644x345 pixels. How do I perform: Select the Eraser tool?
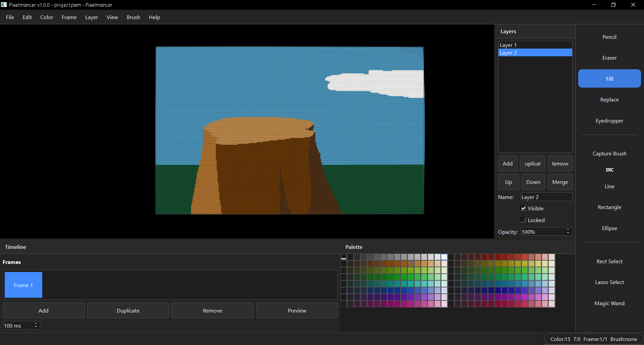tap(609, 58)
